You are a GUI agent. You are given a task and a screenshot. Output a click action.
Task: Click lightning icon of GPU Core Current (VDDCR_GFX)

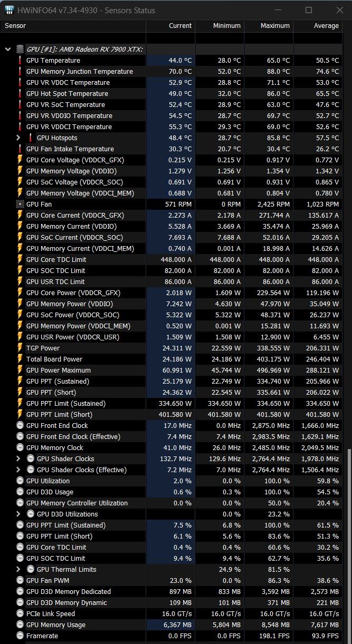(20, 215)
